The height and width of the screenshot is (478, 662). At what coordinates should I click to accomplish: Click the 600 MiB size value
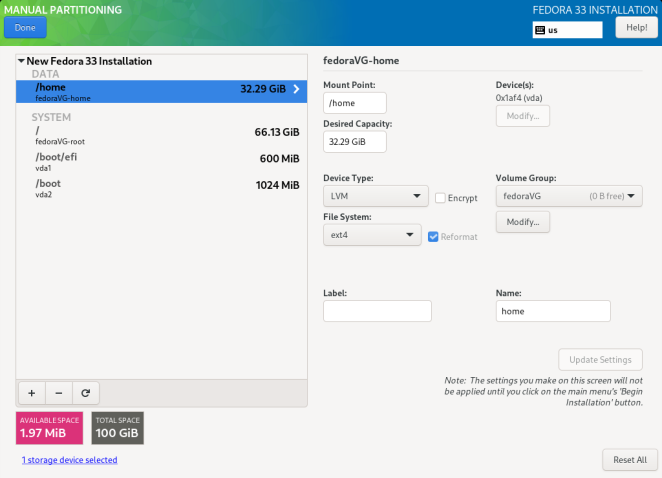279,159
